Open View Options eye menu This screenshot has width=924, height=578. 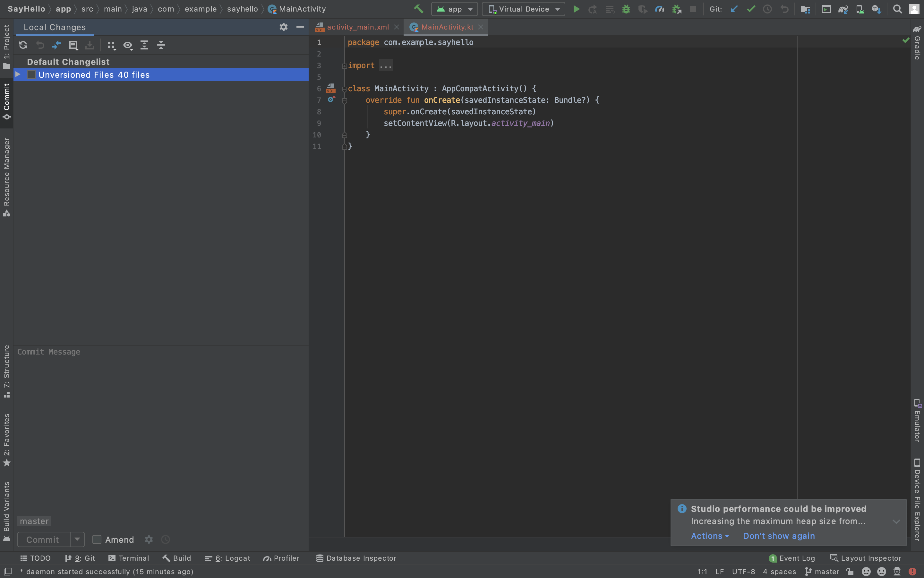tap(128, 46)
